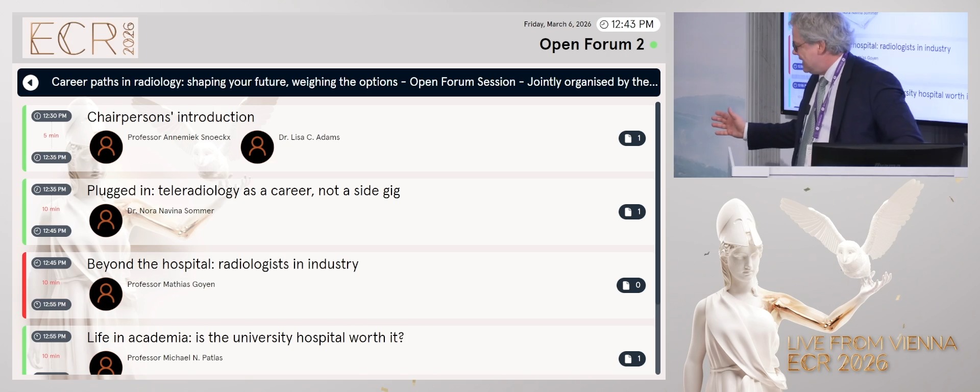
Task: Click the 12:30 PM start time pill
Action: pyautogui.click(x=51, y=116)
